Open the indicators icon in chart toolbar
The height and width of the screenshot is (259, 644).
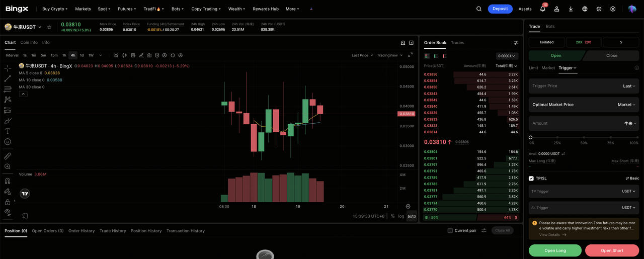(116, 55)
